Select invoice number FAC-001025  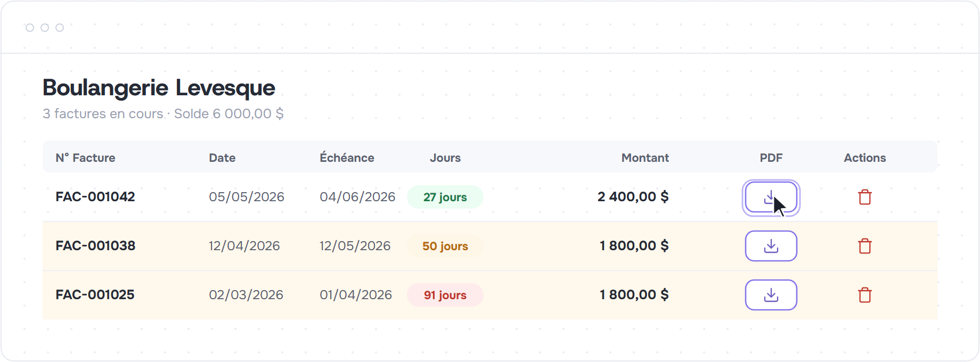click(95, 295)
